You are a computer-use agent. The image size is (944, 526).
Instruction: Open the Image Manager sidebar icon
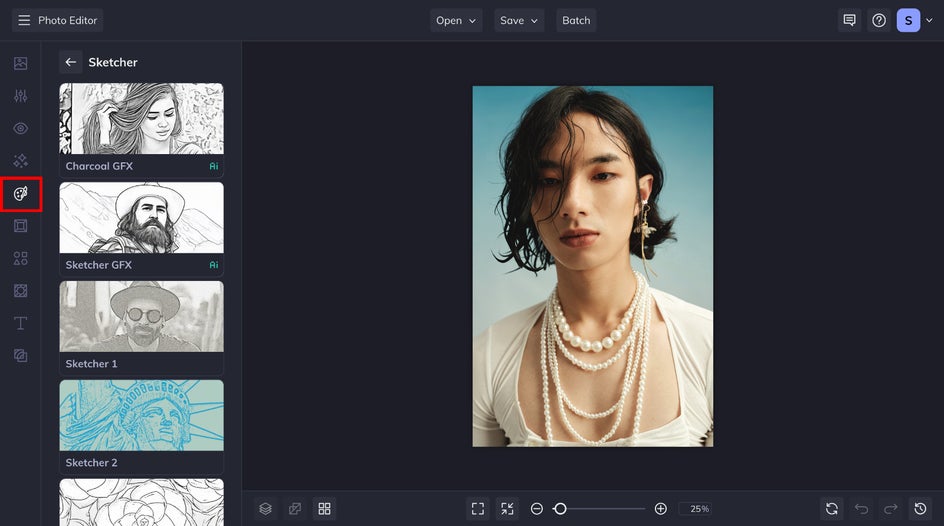(x=20, y=63)
